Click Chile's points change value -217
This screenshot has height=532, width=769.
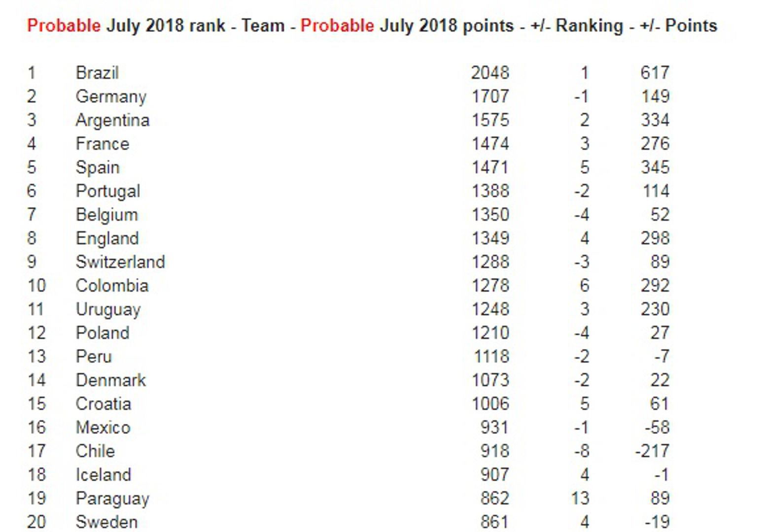652,451
